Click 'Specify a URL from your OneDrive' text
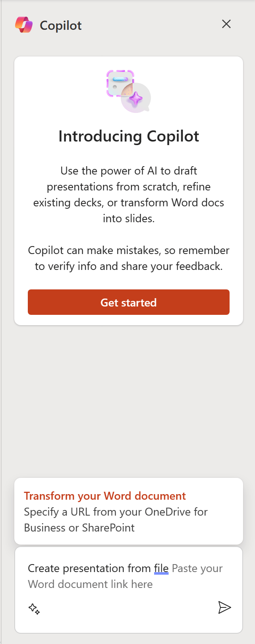Viewport: 255px width, 644px height. tap(116, 512)
